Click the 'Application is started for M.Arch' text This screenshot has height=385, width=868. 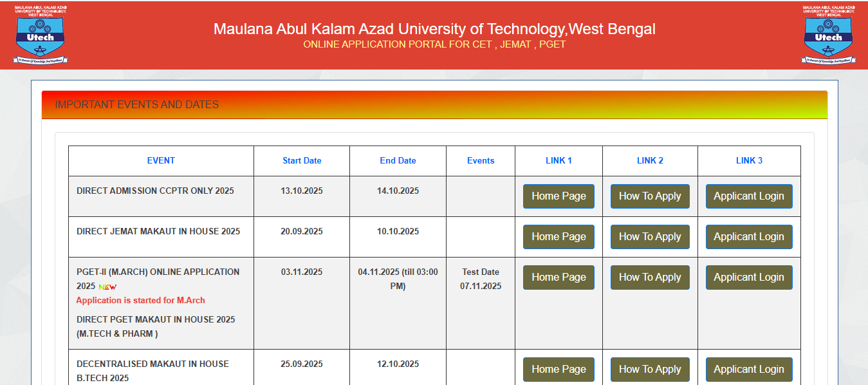tap(140, 300)
